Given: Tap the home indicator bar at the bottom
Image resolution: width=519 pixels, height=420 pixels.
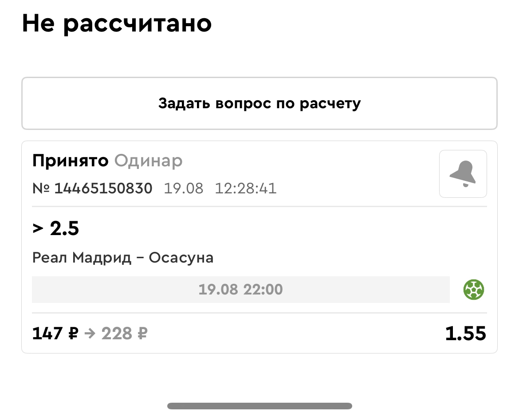Looking at the screenshot, I should pyautogui.click(x=259, y=406).
